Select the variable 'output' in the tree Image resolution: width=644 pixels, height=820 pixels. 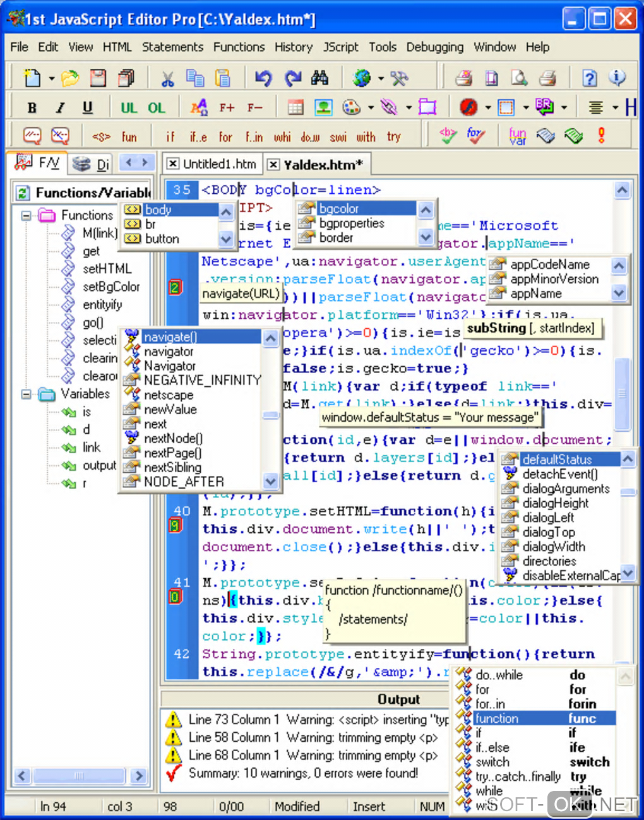tap(99, 465)
